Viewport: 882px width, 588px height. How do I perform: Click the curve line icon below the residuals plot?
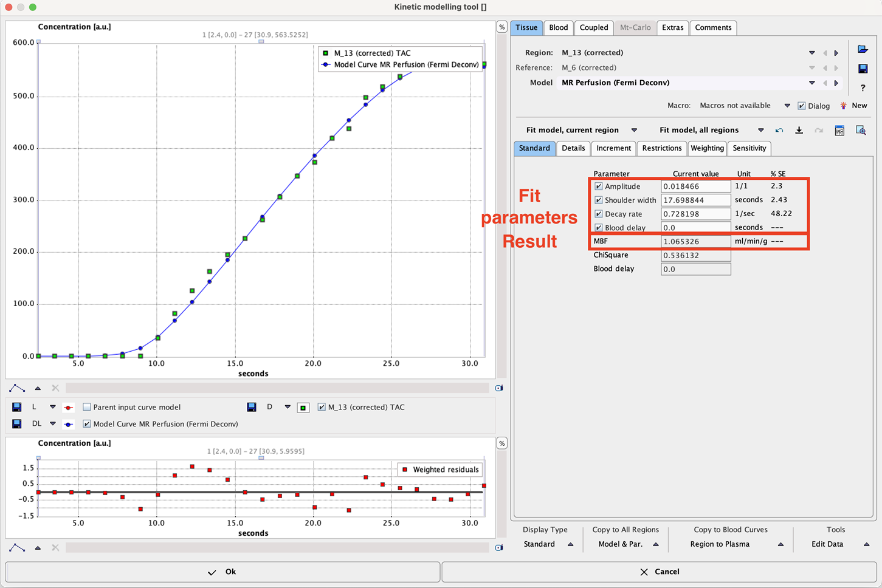[x=17, y=548]
